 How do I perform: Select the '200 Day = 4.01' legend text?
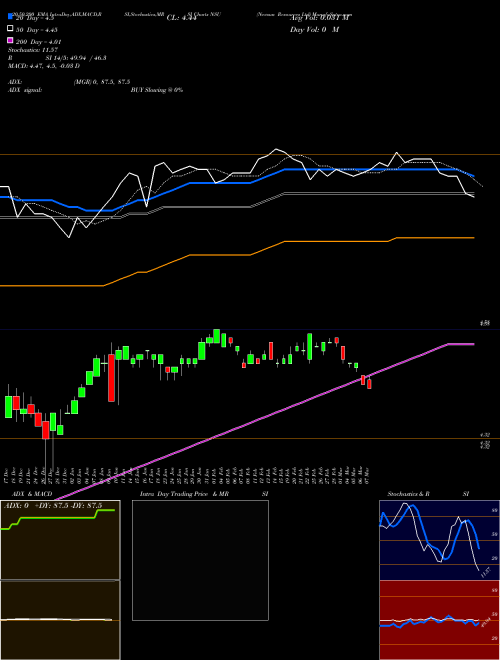[x=39, y=42]
